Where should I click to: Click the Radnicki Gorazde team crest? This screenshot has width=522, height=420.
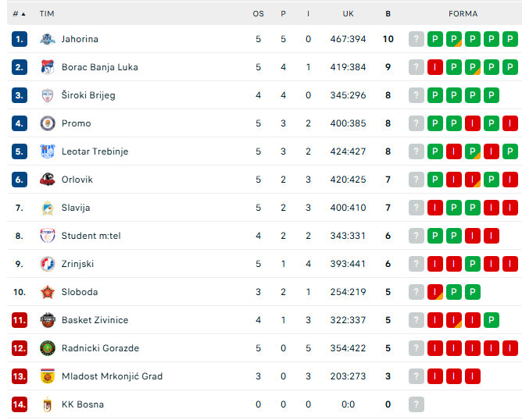(x=47, y=348)
